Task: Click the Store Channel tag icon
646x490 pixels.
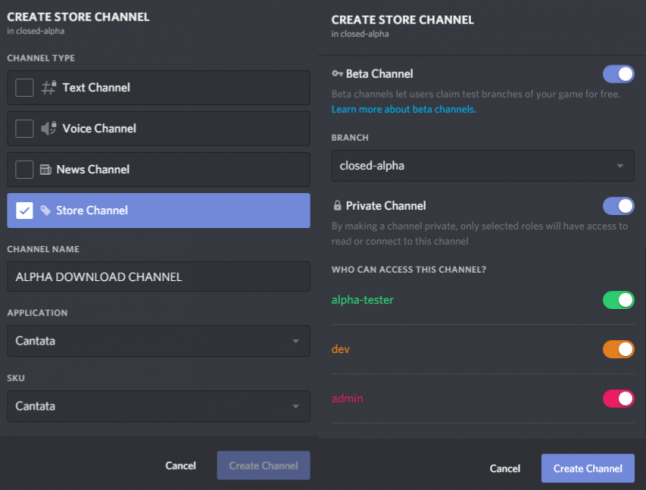Action: pyautogui.click(x=45, y=211)
